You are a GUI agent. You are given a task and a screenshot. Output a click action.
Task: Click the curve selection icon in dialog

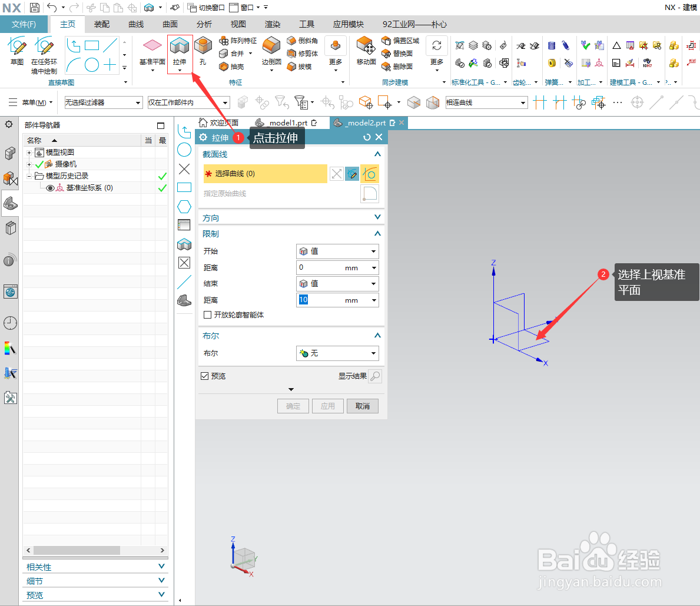click(370, 174)
